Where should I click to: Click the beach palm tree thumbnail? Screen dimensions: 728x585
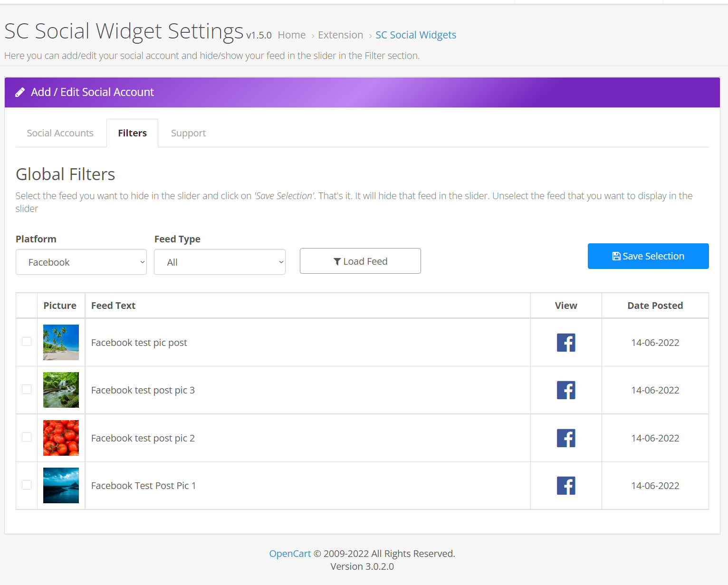tap(61, 342)
